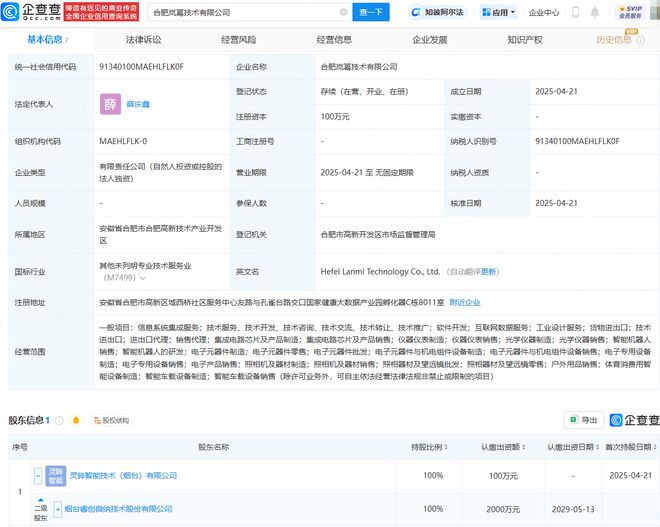Open the 应用 dropdown menu
Viewport: 660px width, 527px height.
[499, 12]
